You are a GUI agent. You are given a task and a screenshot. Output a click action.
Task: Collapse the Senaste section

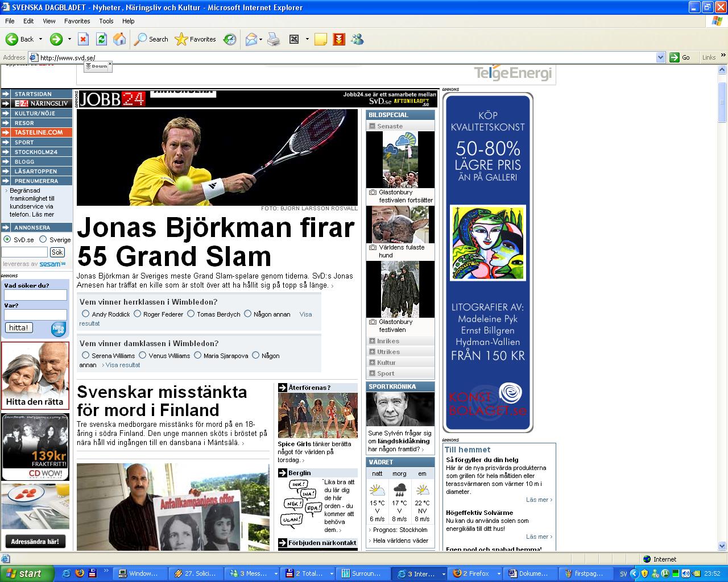[x=372, y=126]
